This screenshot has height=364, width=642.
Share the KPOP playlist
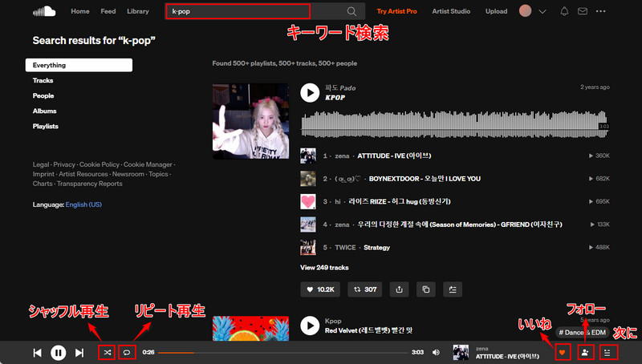tap(399, 289)
